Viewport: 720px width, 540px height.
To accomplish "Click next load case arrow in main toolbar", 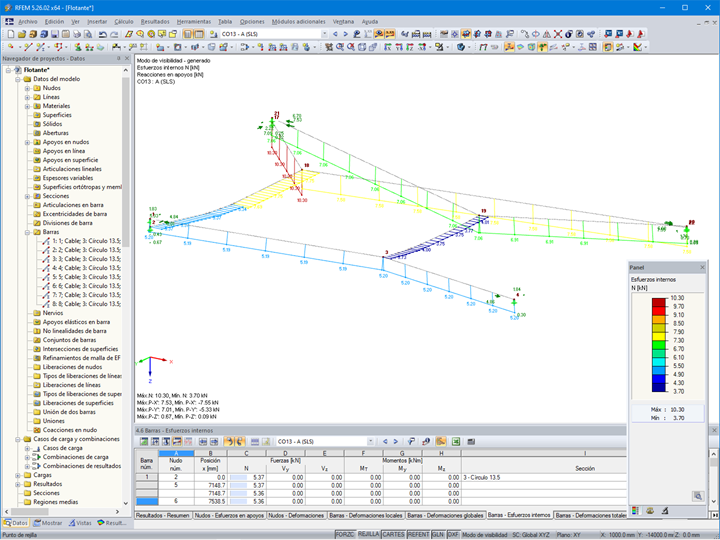I will click(x=346, y=34).
